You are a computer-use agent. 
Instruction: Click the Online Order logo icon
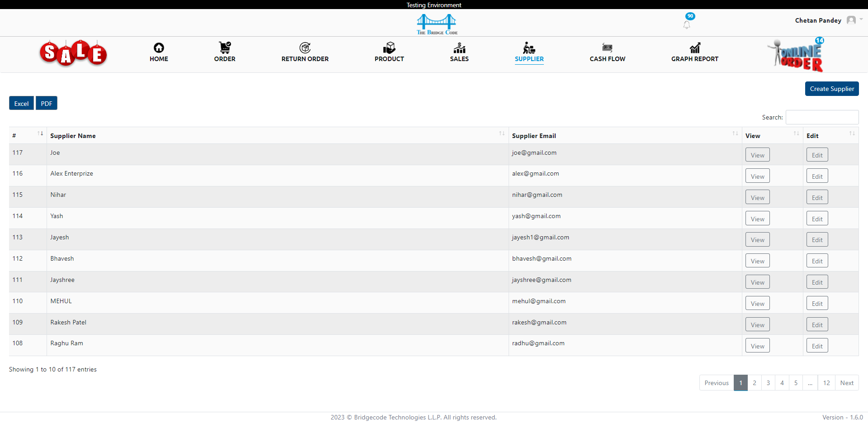[797, 55]
